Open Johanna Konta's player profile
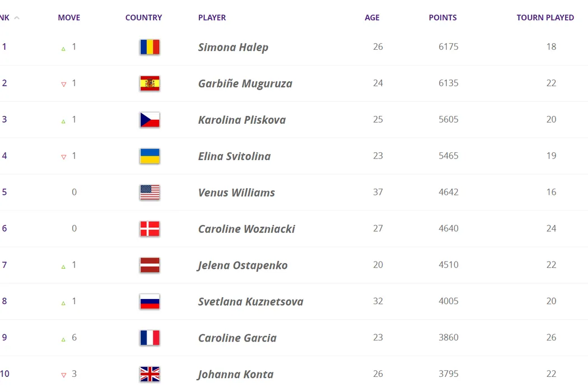Screen dimensions: 588x392 click(235, 375)
